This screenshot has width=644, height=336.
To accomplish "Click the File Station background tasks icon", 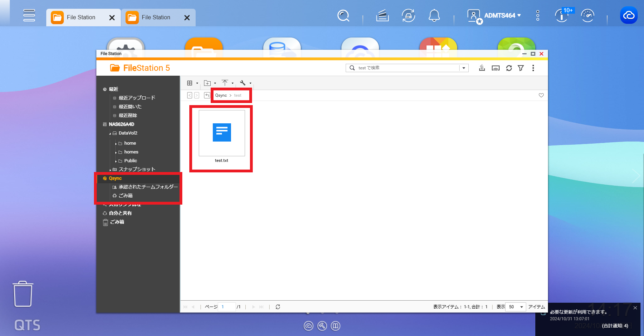I will click(482, 68).
